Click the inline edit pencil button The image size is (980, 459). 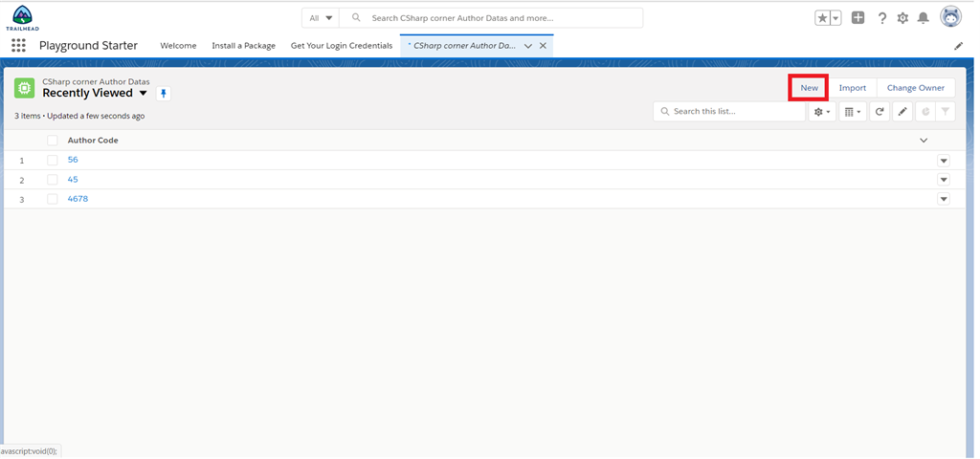coord(902,112)
